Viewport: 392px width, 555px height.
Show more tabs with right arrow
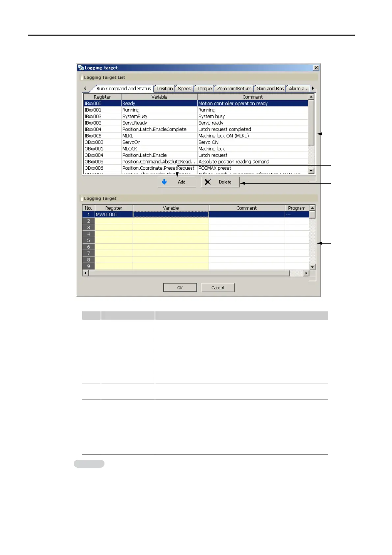click(313, 88)
